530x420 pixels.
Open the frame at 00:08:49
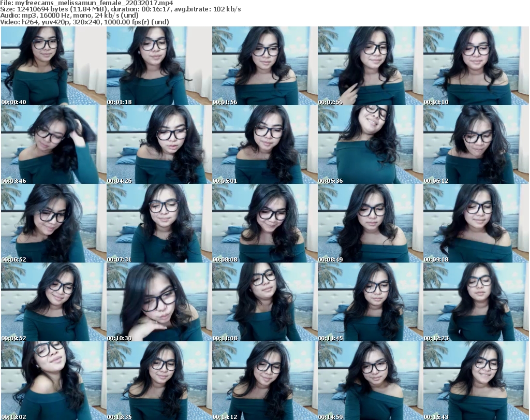[370, 224]
